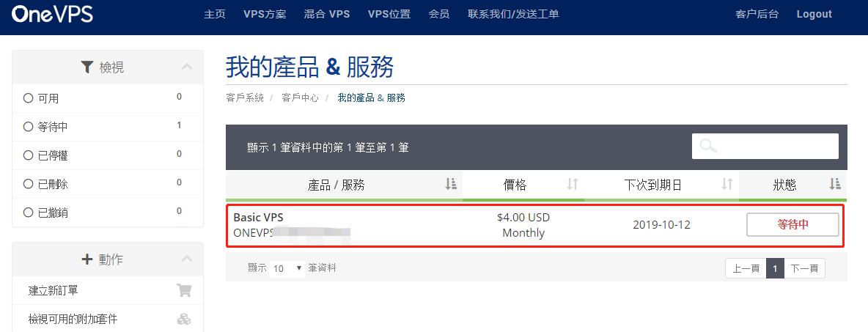Open the 联系我们/发送工单 menu item
Image resolution: width=868 pixels, height=332 pixels.
[x=513, y=14]
